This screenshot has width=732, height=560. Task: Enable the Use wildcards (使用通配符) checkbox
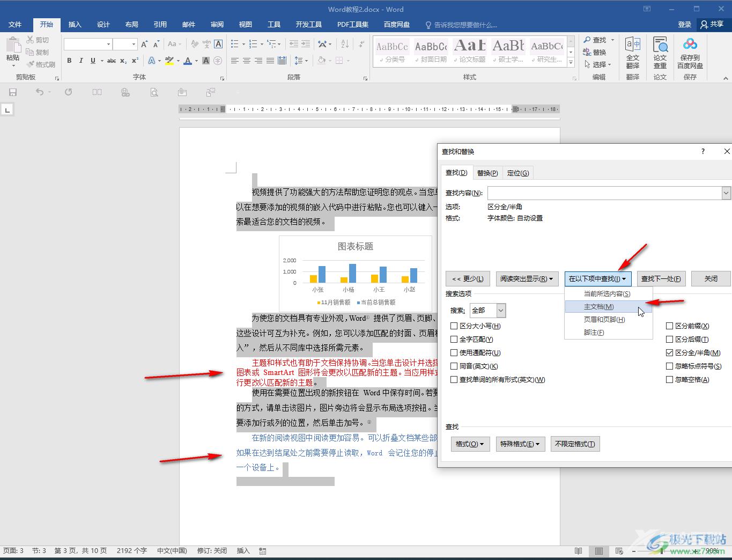(x=454, y=352)
